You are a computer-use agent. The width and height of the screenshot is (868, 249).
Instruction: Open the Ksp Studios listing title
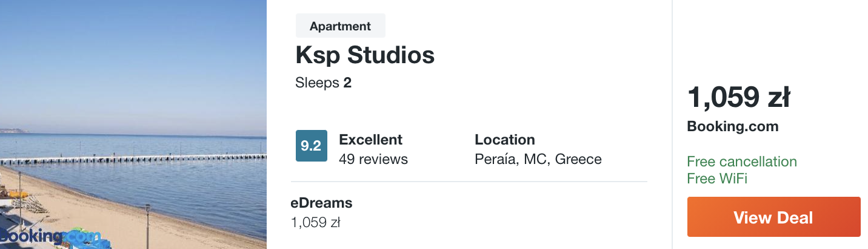[x=365, y=55]
